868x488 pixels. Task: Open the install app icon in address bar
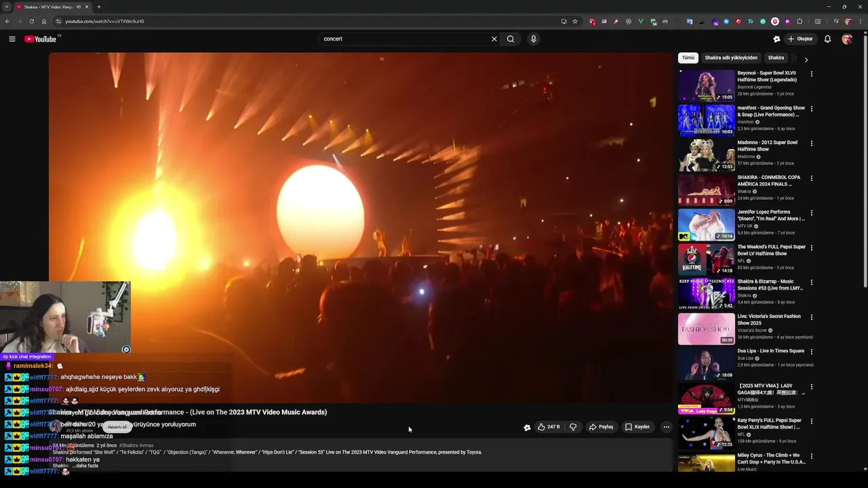click(x=564, y=21)
